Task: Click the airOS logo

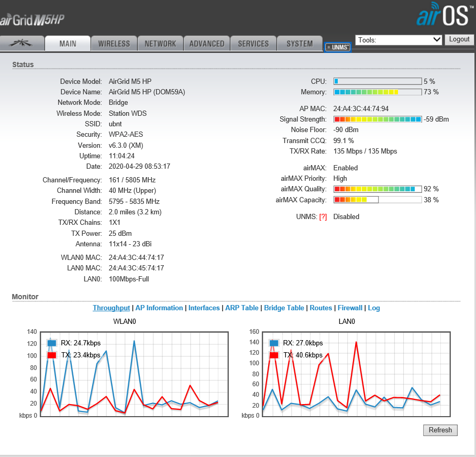Action: [x=445, y=14]
